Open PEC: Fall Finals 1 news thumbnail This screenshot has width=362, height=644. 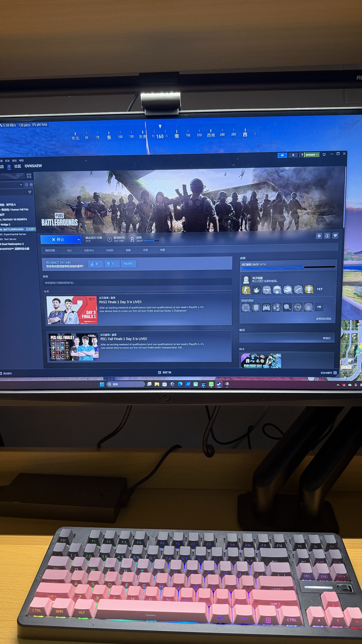tap(74, 347)
